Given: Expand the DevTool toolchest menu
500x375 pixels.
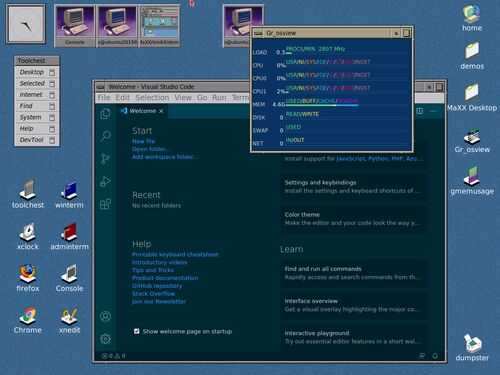Looking at the screenshot, I should [32, 140].
